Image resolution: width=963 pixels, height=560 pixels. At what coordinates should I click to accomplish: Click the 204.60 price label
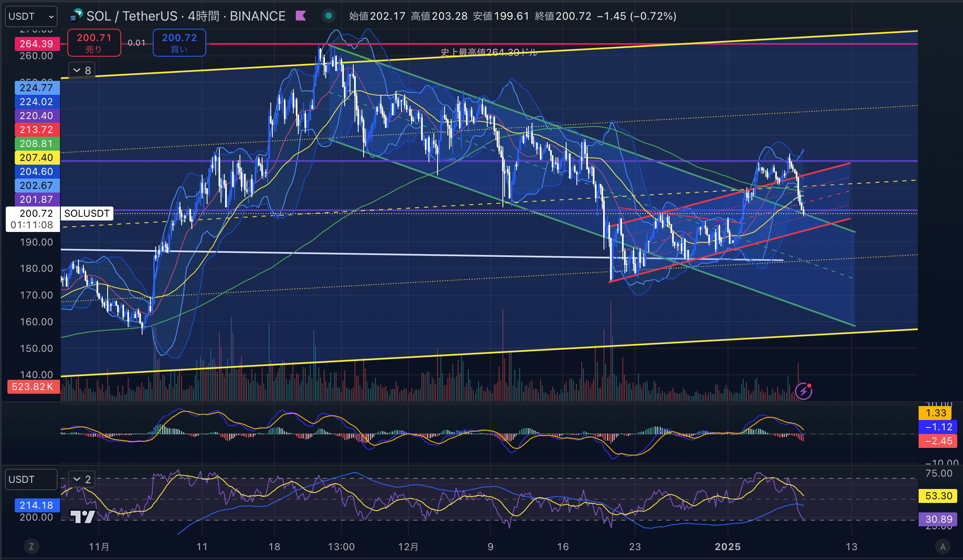pos(37,172)
